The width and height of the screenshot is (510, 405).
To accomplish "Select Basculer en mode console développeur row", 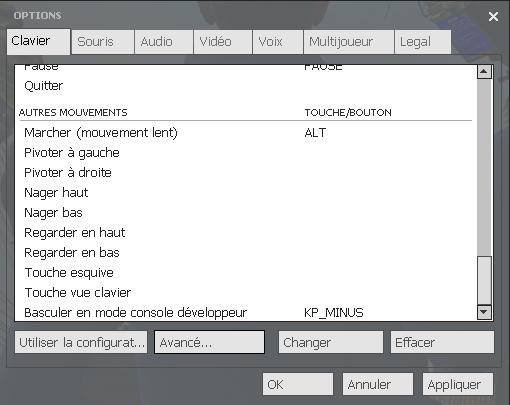I will coord(246,313).
